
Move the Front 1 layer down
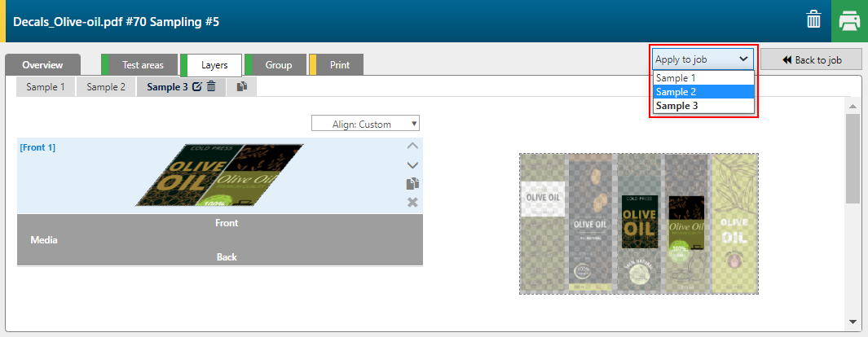[x=412, y=165]
